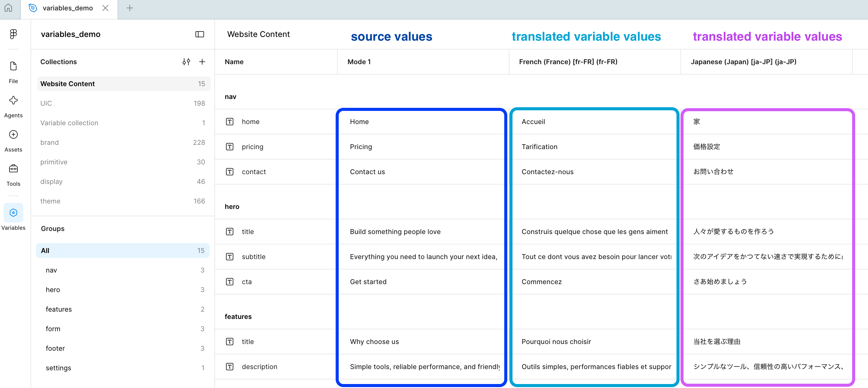Open collection settings sliders icon
868x388 pixels.
[186, 62]
